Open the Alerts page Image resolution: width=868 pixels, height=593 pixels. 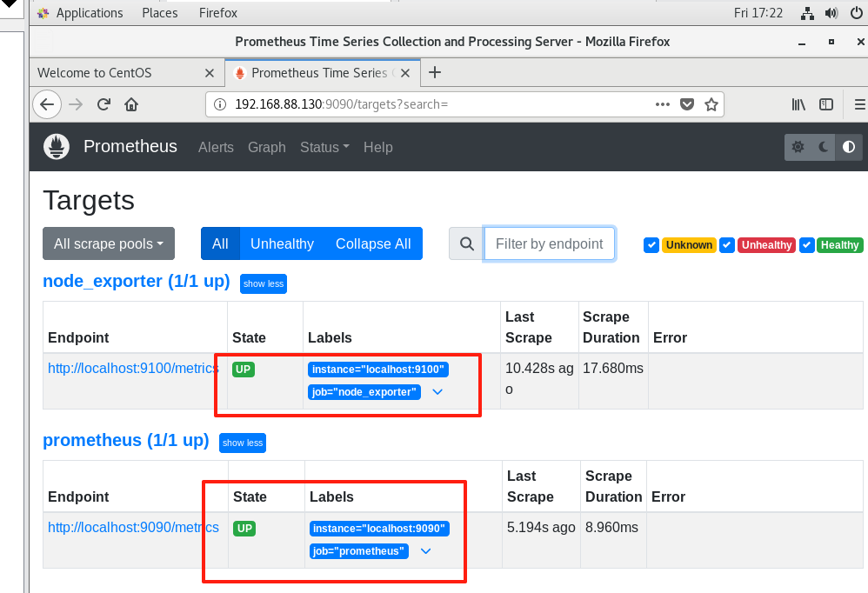click(216, 147)
